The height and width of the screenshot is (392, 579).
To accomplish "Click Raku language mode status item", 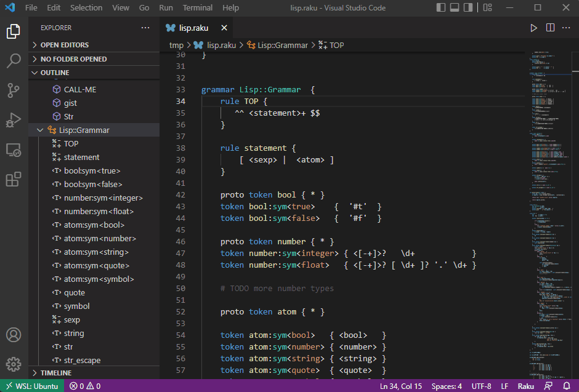I will (526, 386).
